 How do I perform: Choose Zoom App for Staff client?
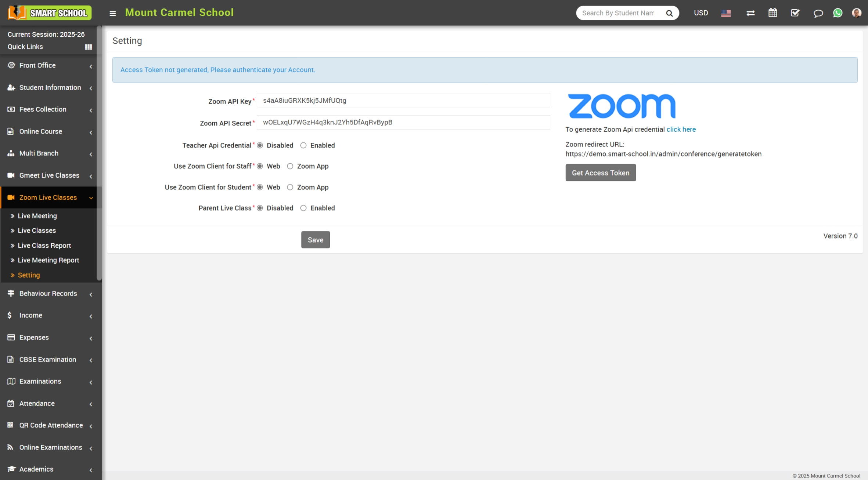290,166
